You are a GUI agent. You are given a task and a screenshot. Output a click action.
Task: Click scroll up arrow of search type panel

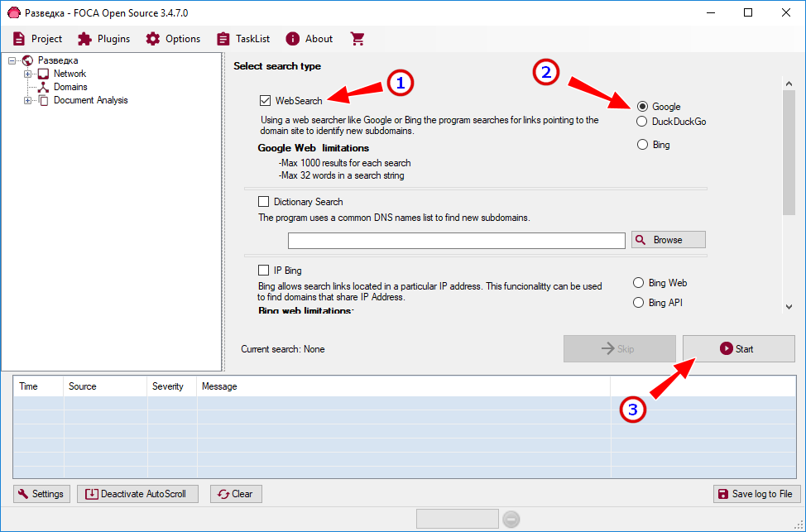(x=789, y=84)
